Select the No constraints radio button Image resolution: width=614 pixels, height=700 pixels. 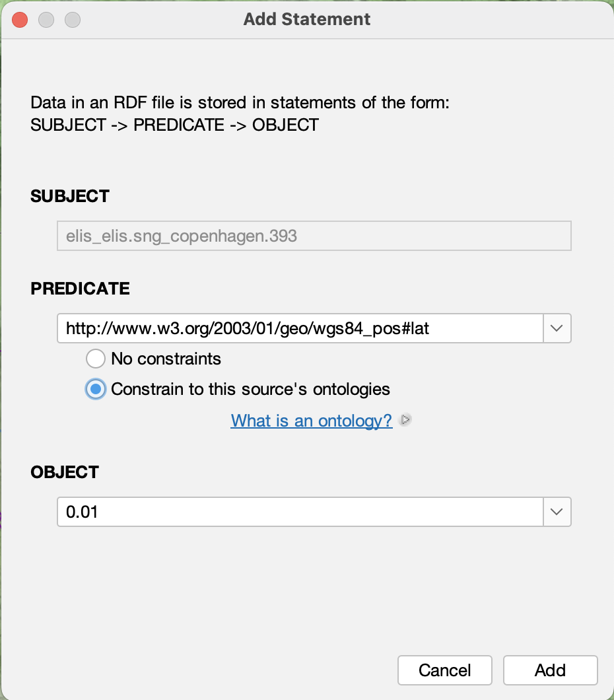pyautogui.click(x=96, y=359)
